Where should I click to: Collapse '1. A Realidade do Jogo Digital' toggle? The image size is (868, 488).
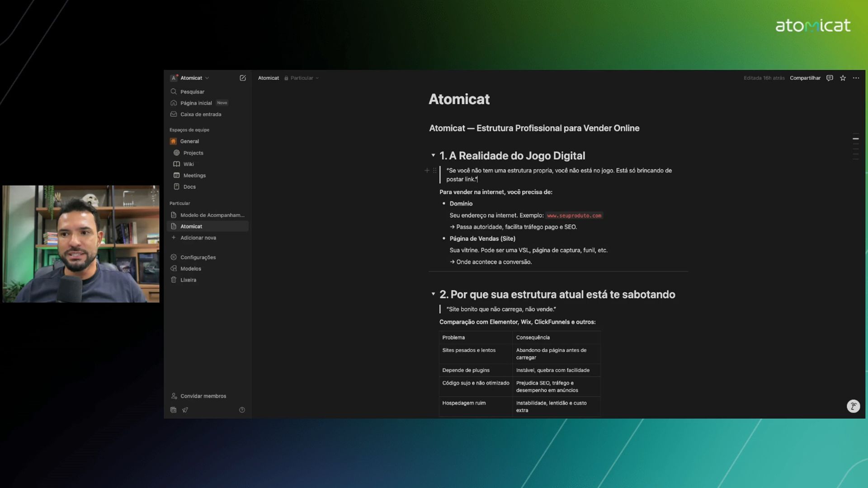coord(433,155)
